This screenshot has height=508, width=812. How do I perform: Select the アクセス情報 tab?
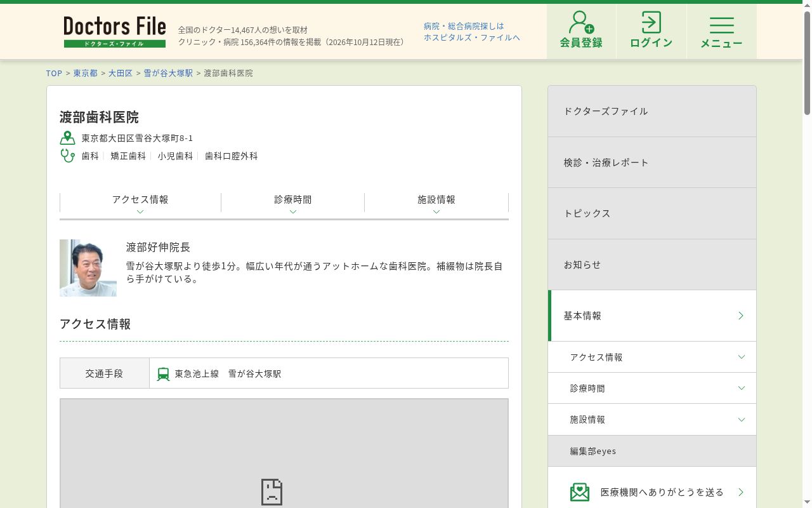(x=140, y=203)
